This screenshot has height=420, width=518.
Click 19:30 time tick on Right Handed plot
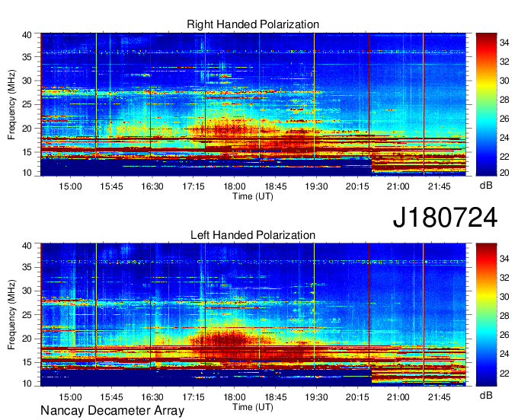(316, 186)
